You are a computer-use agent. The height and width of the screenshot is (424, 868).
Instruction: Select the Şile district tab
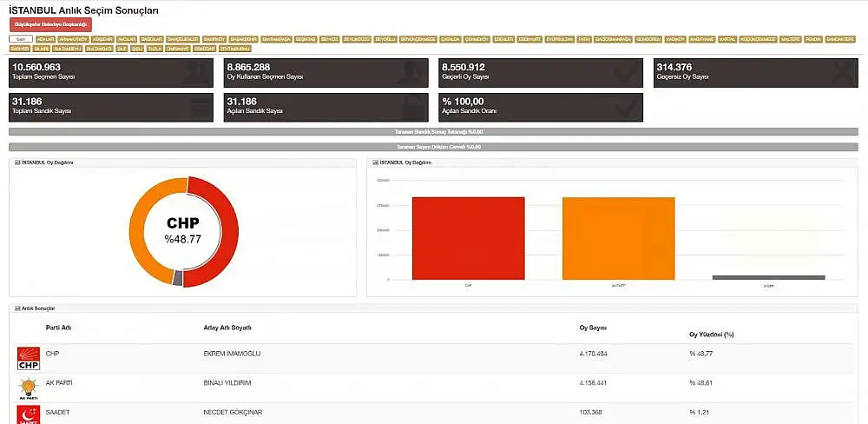(122, 48)
